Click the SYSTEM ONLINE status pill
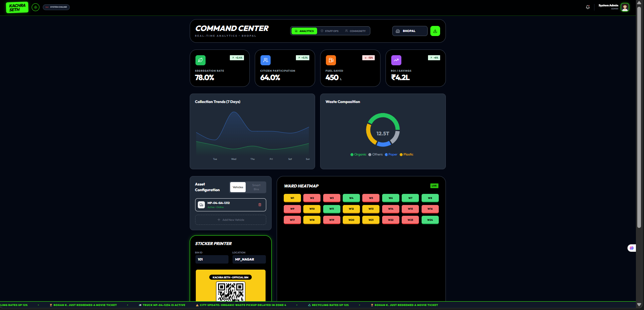 [x=56, y=7]
